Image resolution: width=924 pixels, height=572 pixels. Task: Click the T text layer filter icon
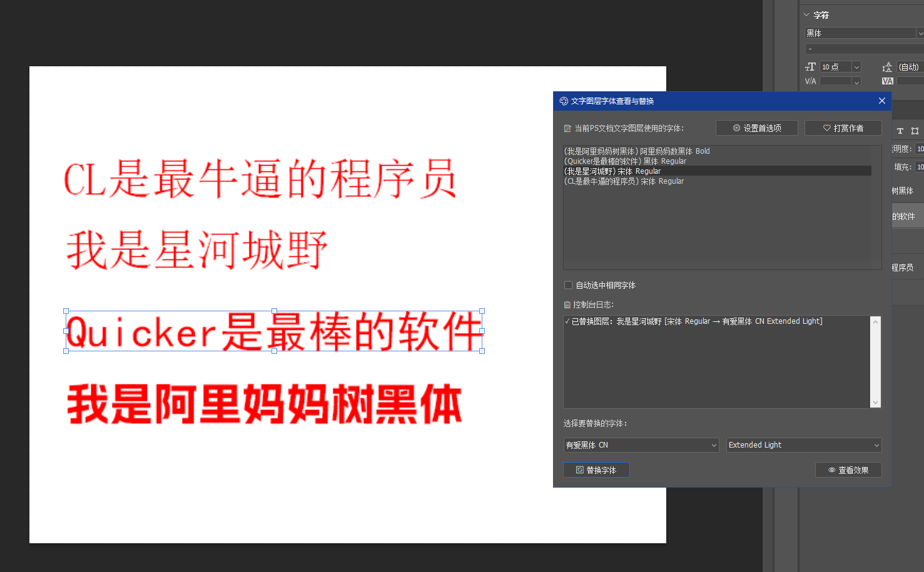pyautogui.click(x=900, y=131)
